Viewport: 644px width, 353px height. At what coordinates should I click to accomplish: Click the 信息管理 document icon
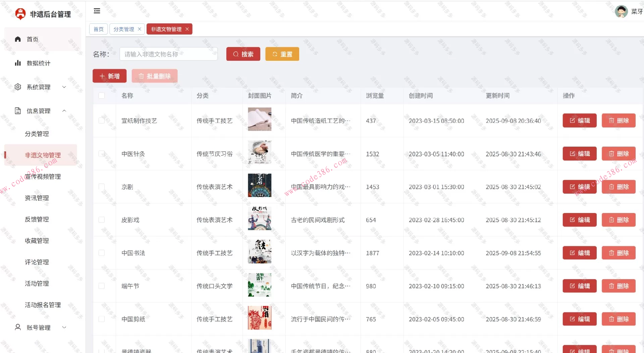[18, 111]
